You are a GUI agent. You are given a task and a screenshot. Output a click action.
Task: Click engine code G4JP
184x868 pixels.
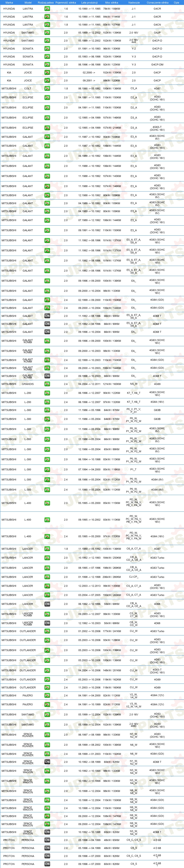click(157, 33)
